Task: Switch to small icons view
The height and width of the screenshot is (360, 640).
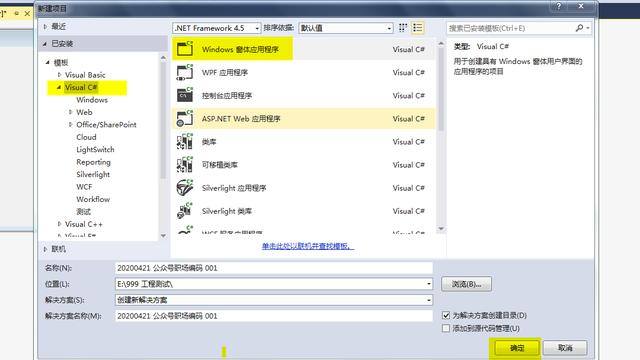Action: click(403, 28)
